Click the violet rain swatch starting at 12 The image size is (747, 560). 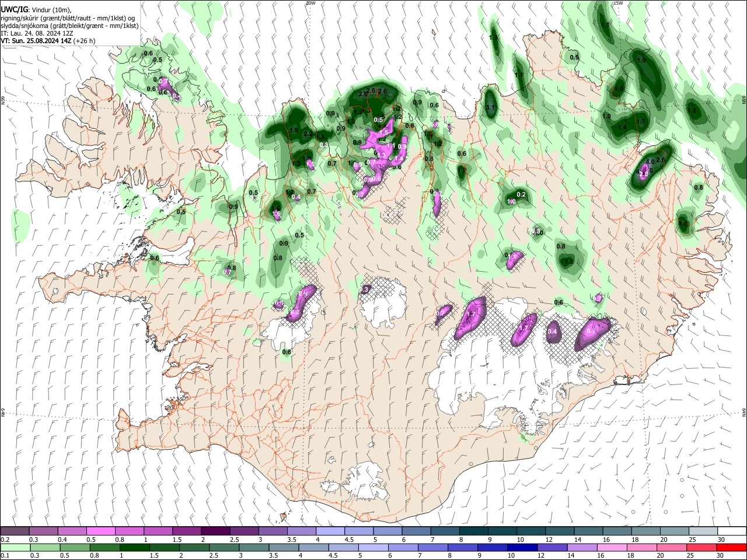tap(552, 547)
